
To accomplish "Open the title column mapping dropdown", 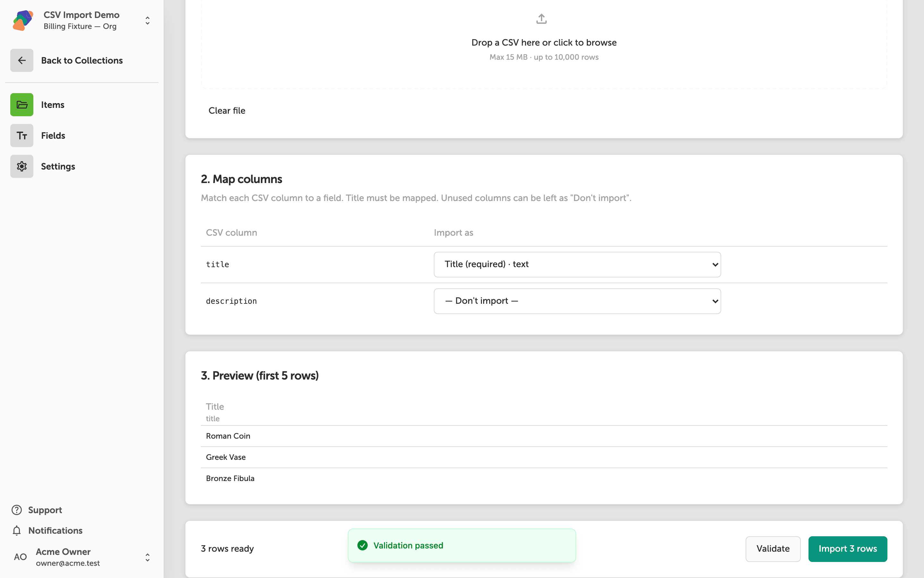I will click(577, 265).
